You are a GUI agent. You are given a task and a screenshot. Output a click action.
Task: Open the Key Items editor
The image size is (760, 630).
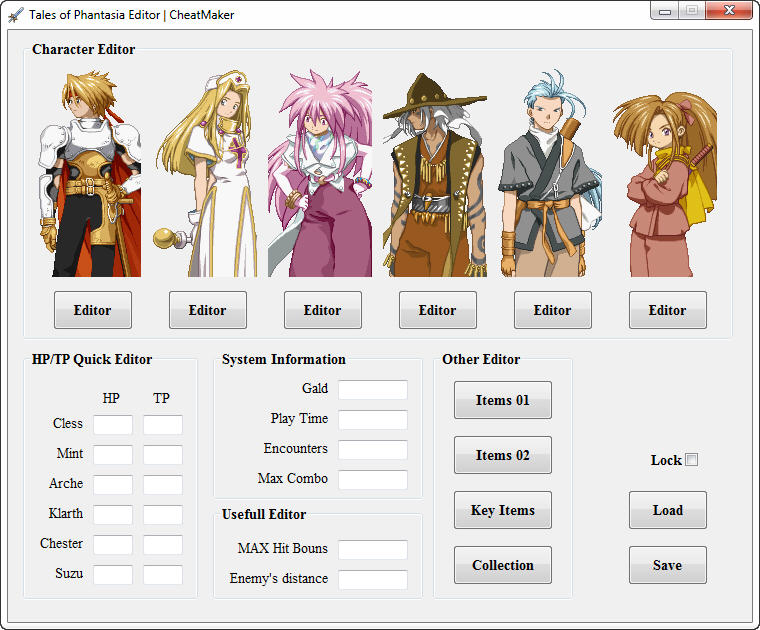(x=502, y=510)
